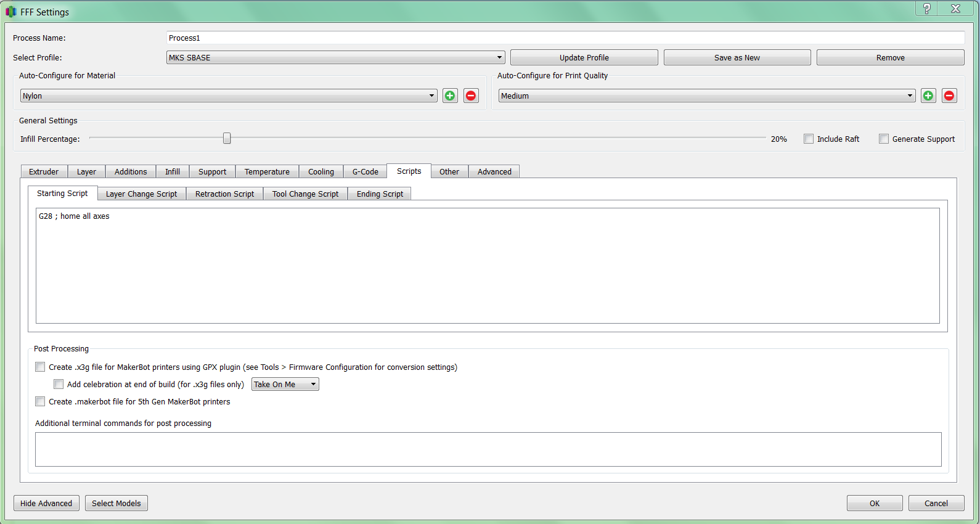The image size is (980, 524).
Task: Remove the Medium print quality (red minus)
Action: point(949,96)
